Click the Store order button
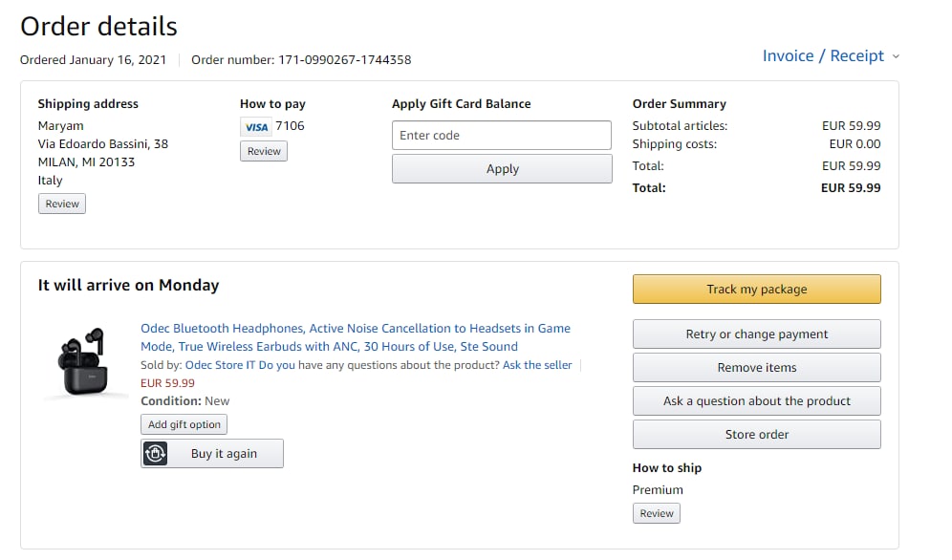This screenshot has height=560, width=952. point(756,435)
